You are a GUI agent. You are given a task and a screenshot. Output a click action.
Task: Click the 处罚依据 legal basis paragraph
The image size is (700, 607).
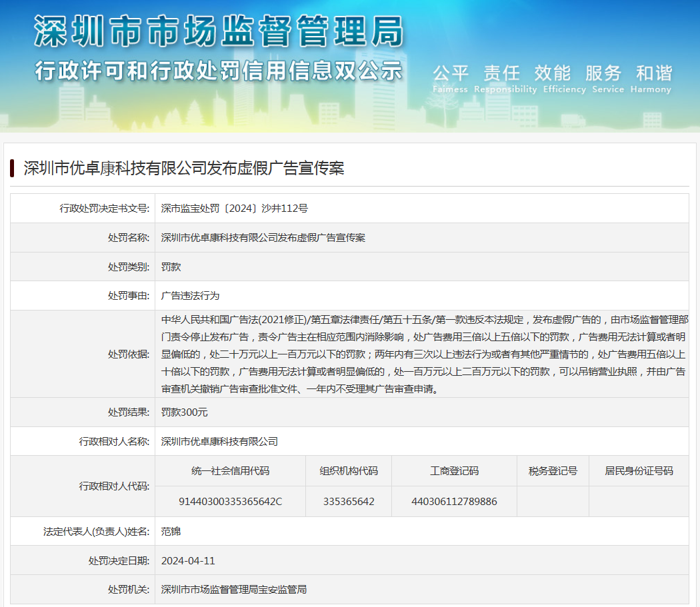pyautogui.click(x=423, y=354)
